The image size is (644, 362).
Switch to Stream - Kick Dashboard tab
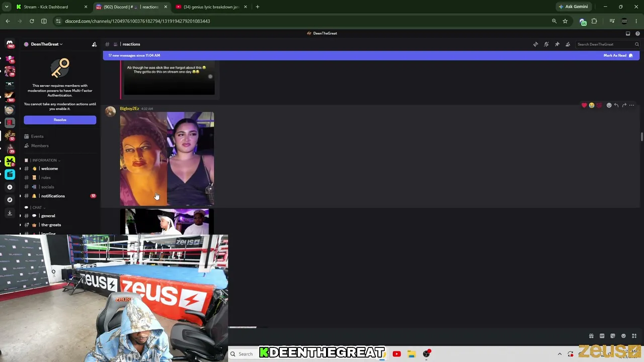point(52,7)
